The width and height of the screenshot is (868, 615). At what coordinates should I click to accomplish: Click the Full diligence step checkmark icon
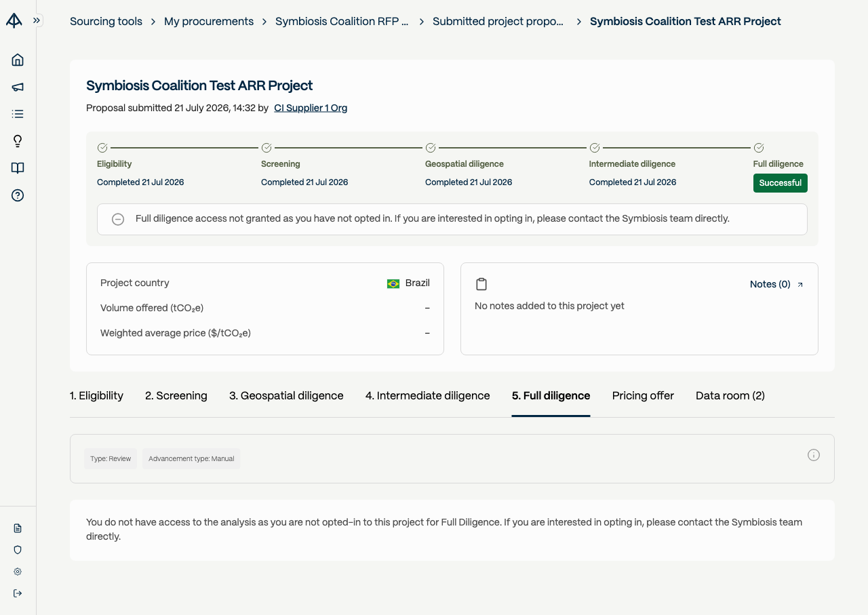pyautogui.click(x=759, y=148)
